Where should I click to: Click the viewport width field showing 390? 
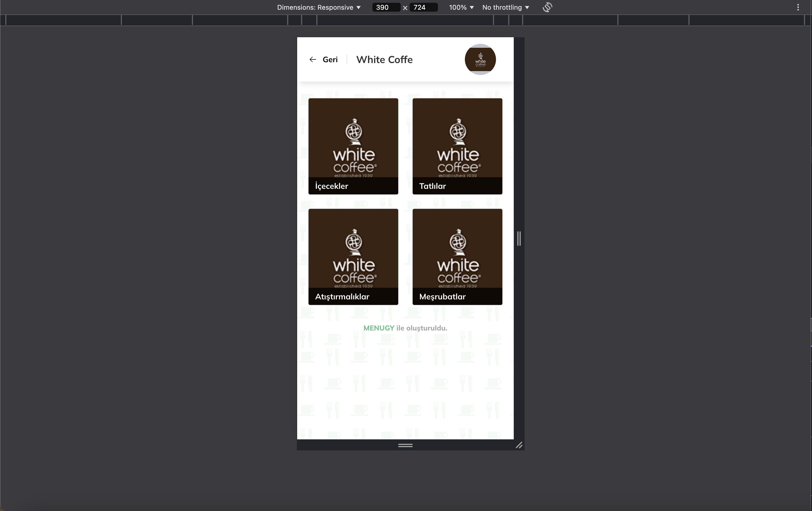[x=386, y=7]
